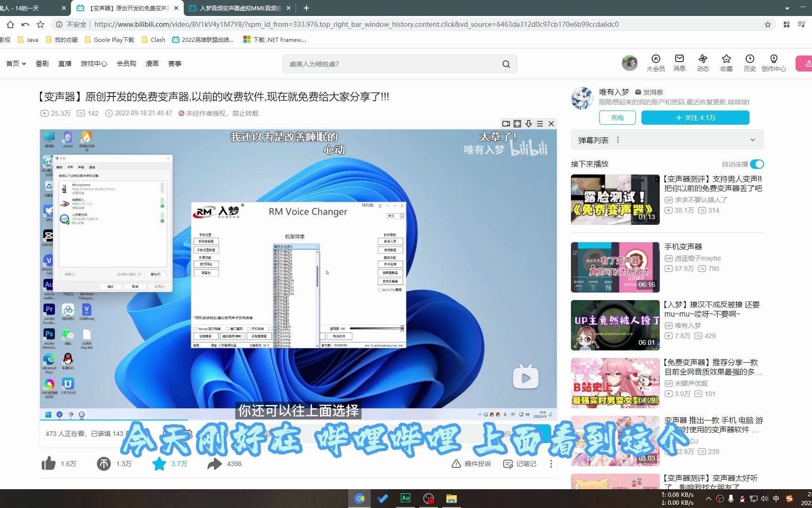The image size is (812, 508).
Task: Open more options dots next to 弹幕列表
Action: (618, 140)
